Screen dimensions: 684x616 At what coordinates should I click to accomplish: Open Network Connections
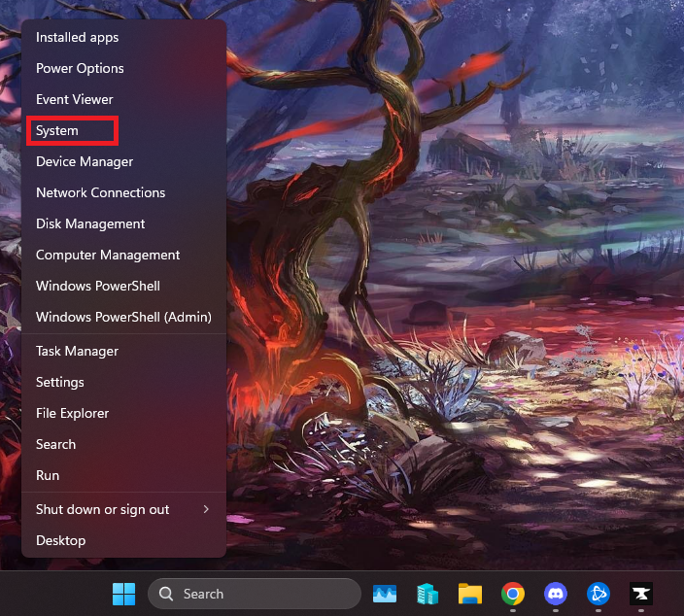[x=124, y=192]
